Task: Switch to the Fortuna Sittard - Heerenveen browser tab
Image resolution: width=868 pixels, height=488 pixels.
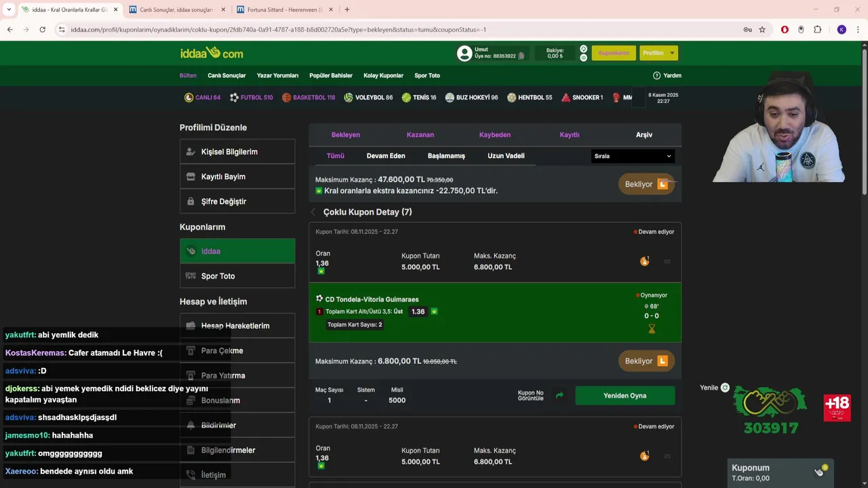Action: click(284, 9)
